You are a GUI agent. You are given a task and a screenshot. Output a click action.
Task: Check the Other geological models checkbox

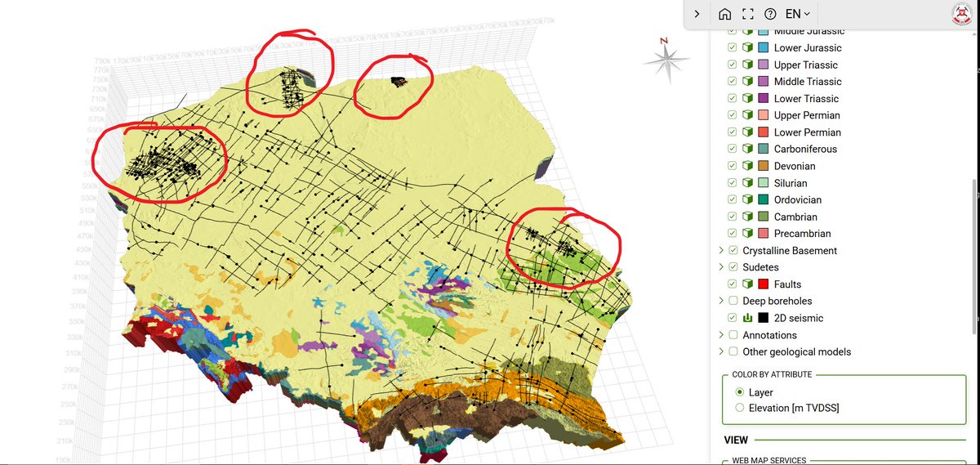[x=733, y=352]
